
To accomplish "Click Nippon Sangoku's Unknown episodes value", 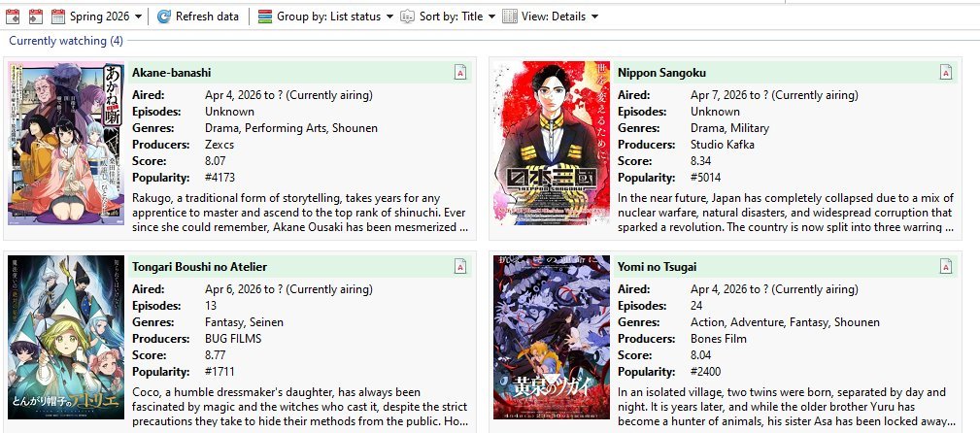I will click(x=715, y=112).
